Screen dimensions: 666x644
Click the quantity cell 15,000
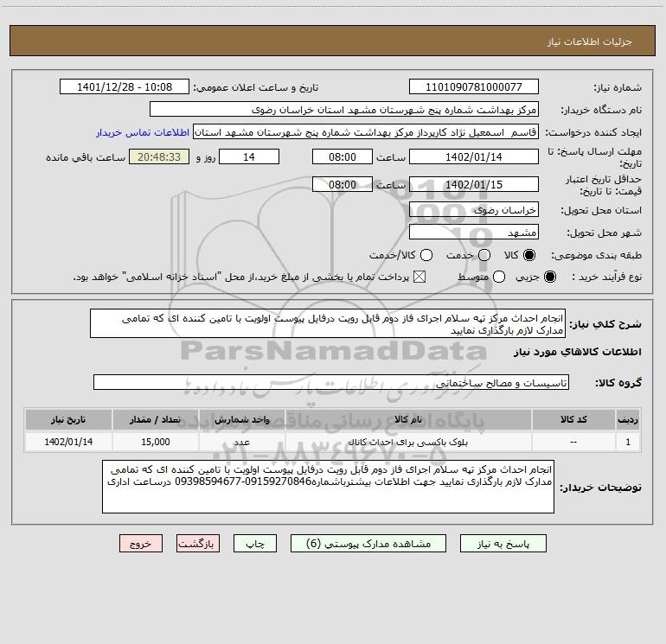(156, 442)
